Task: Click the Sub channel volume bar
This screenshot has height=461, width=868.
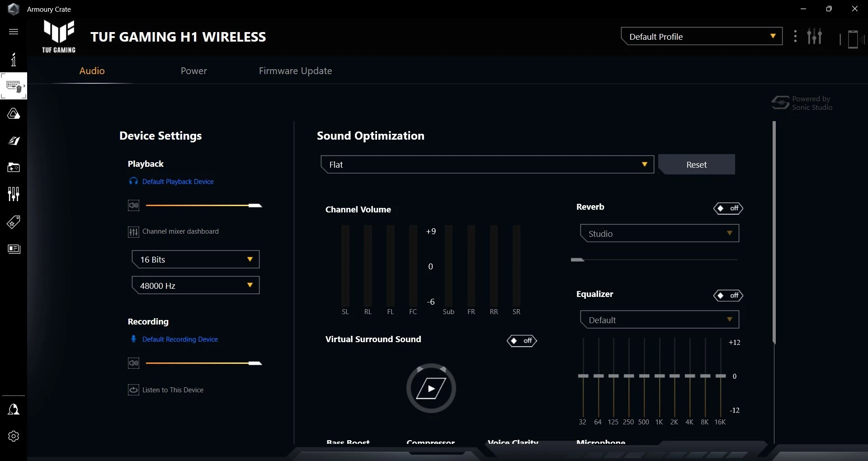Action: click(448, 266)
